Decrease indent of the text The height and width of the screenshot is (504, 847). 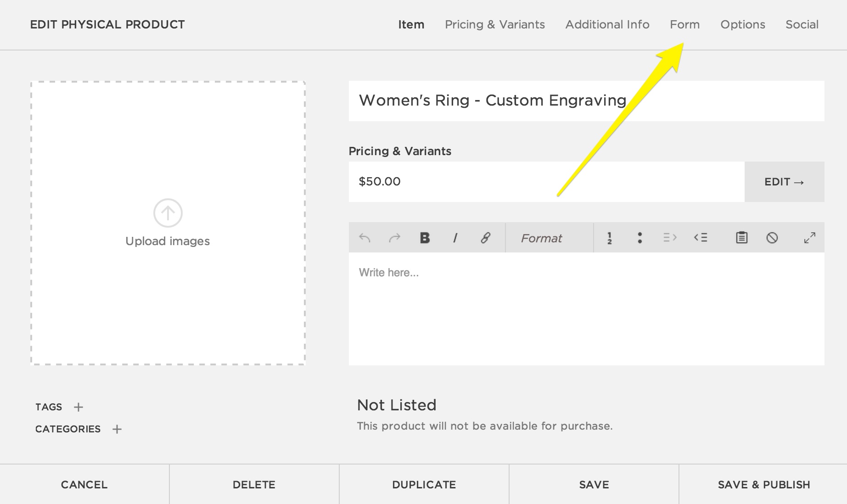tap(700, 238)
